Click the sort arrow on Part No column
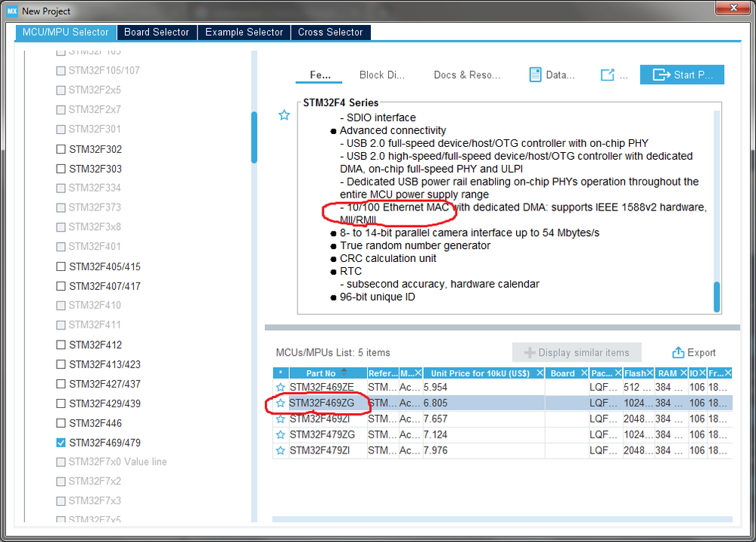This screenshot has height=542, width=756. pos(344,371)
